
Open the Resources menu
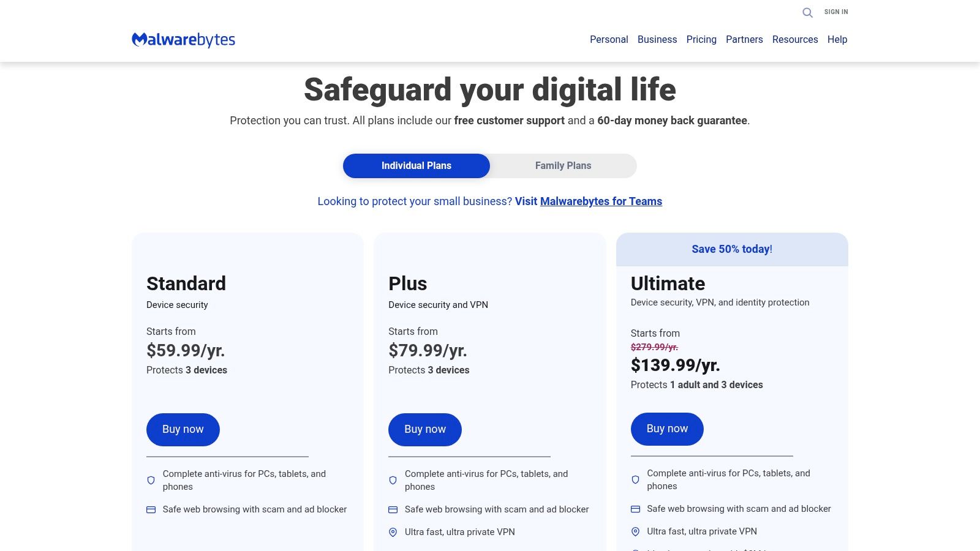(x=795, y=39)
